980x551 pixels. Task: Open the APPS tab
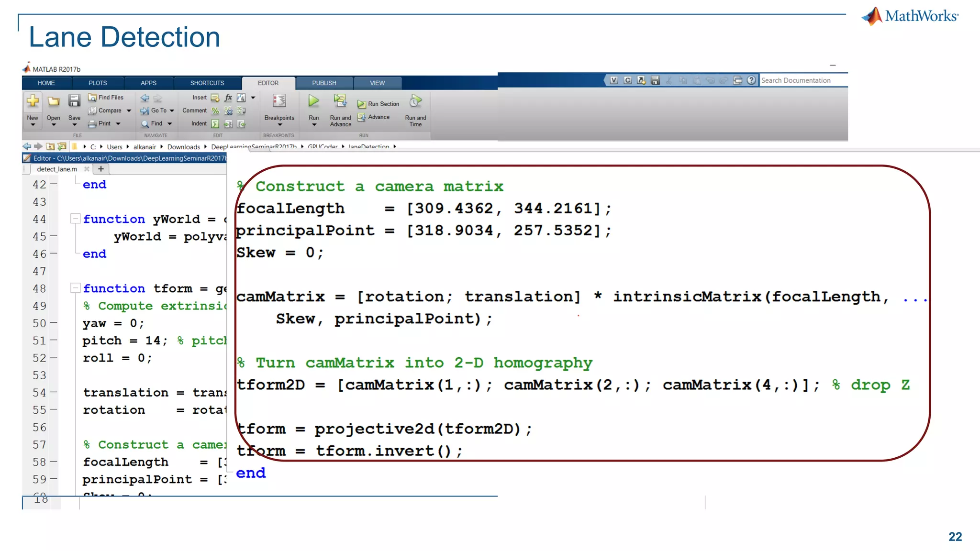(148, 83)
